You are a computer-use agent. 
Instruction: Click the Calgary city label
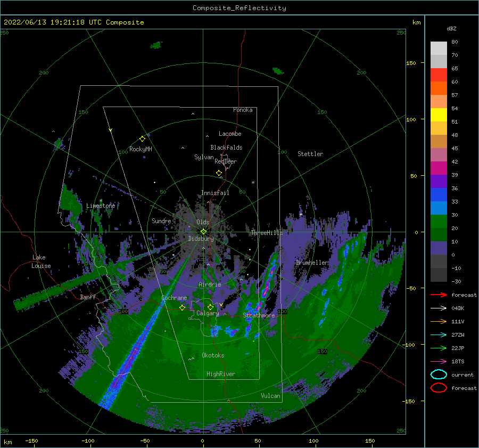(208, 313)
